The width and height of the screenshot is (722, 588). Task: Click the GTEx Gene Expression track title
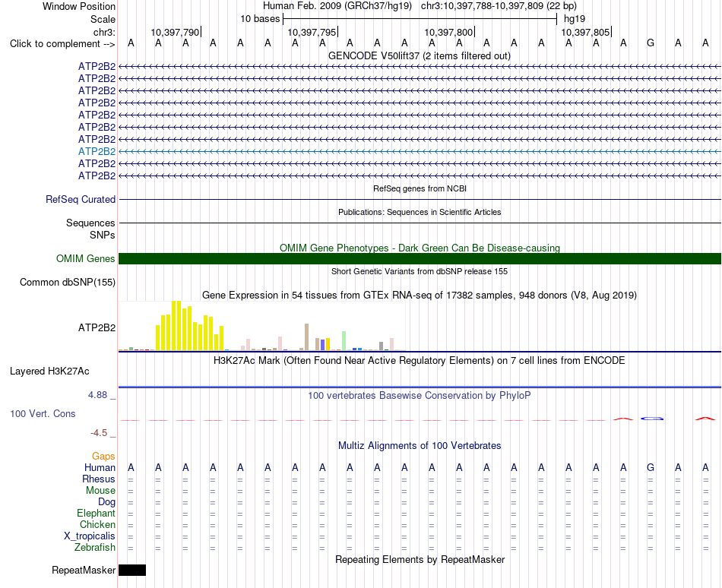tap(420, 295)
